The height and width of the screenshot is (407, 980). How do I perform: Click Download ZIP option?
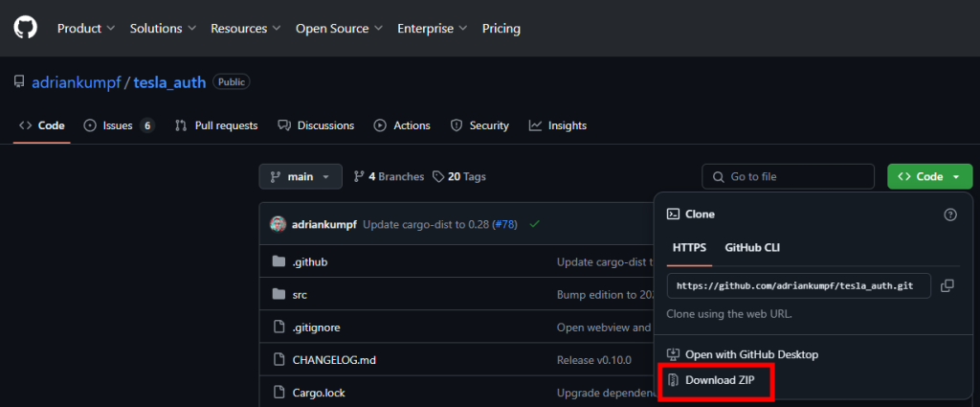pos(712,379)
